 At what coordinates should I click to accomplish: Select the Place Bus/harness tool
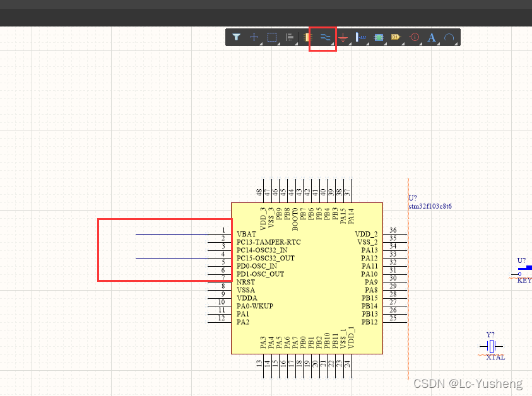361,37
